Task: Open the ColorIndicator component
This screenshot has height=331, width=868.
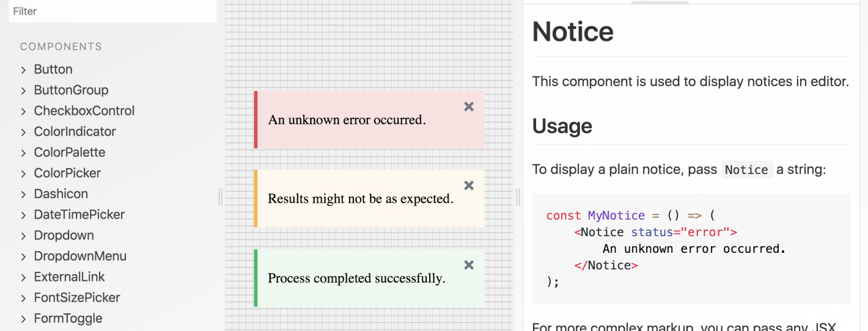Action: tap(75, 132)
